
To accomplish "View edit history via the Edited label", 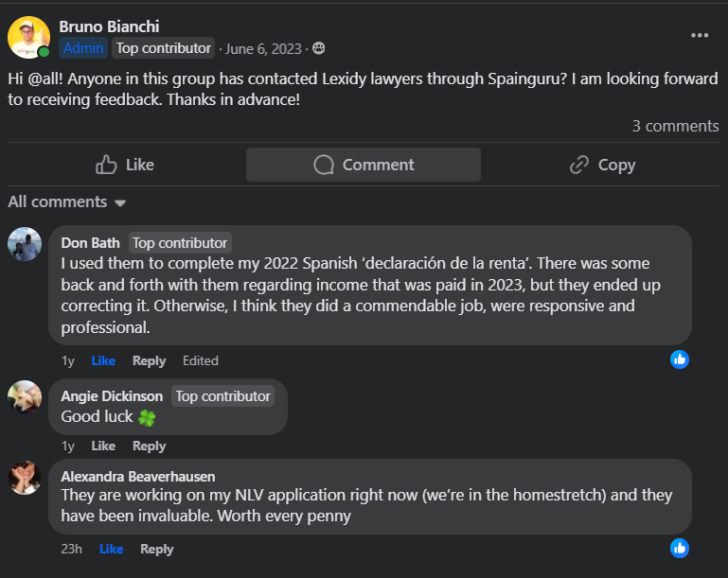I will pyautogui.click(x=200, y=360).
